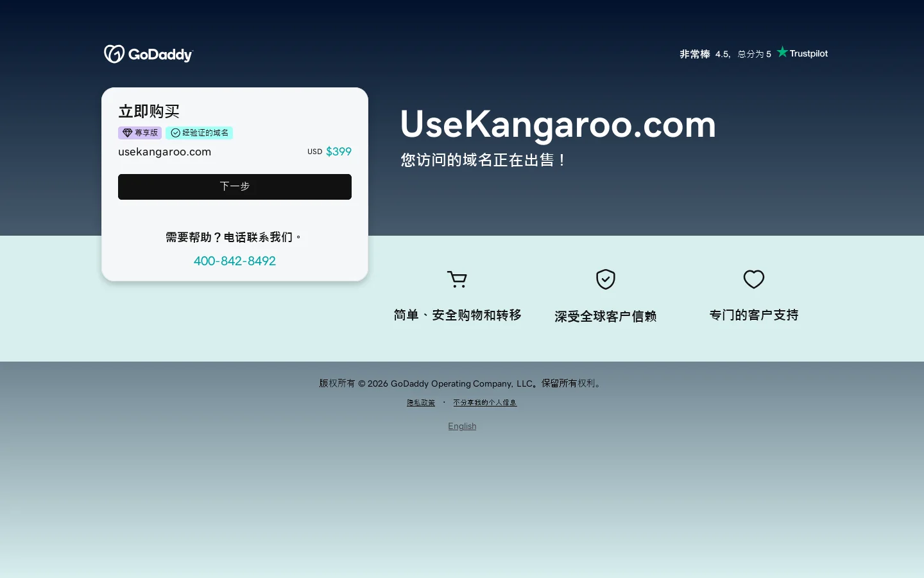Click the 立即购买 heading
This screenshot has width=924, height=578.
[x=149, y=111]
